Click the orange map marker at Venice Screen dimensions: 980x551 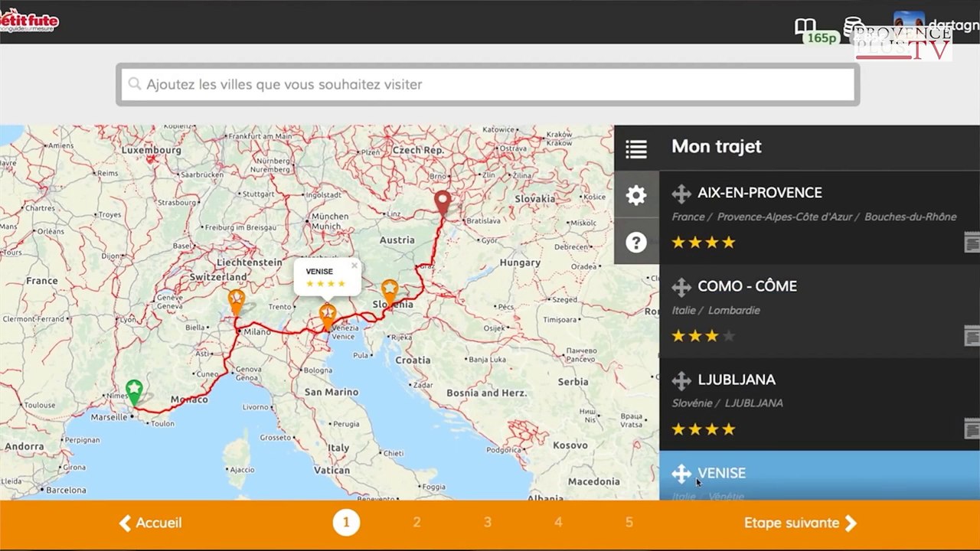pos(328,316)
